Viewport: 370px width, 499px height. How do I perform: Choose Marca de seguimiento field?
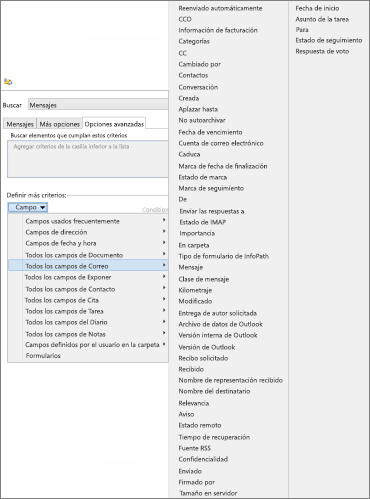point(211,188)
